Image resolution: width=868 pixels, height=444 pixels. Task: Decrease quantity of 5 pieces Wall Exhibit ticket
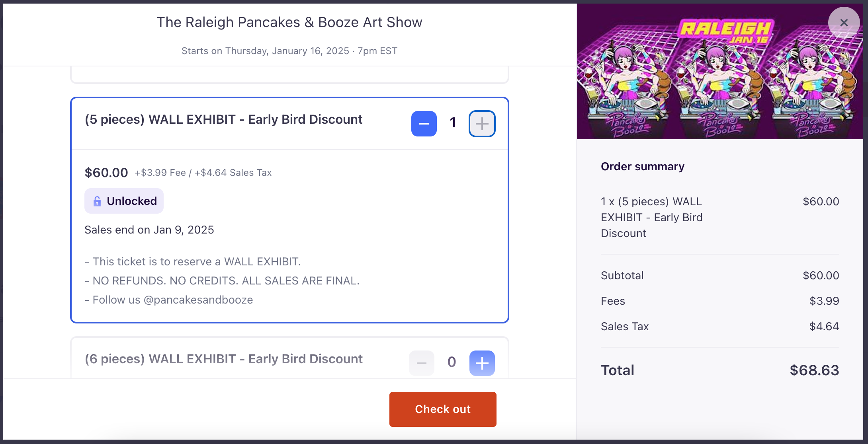click(x=424, y=124)
